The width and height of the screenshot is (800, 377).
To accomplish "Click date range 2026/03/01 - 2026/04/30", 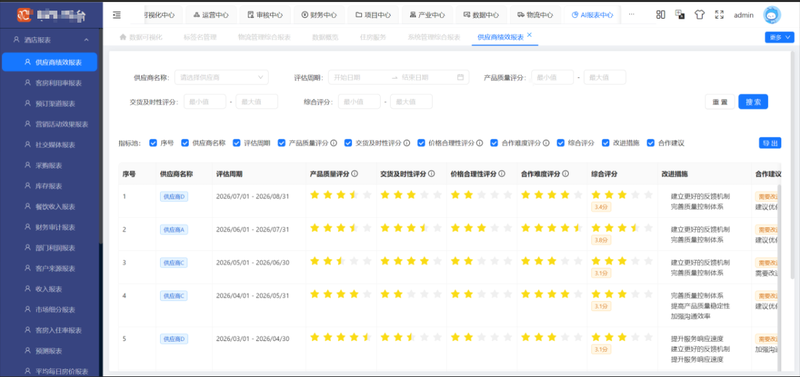I will click(253, 339).
